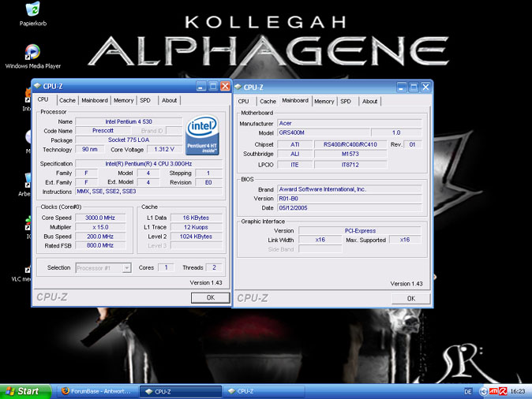Click the Package value Socket 775 LGA

tap(129, 140)
